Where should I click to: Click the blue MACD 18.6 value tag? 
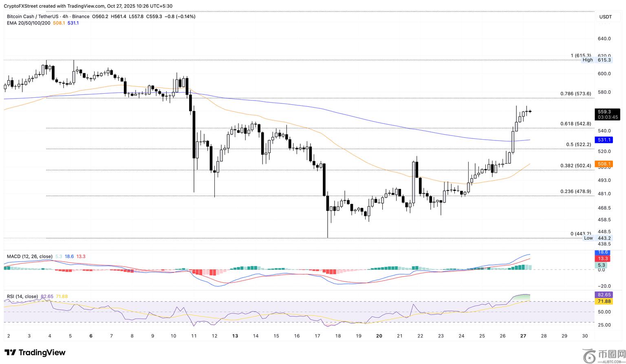point(603,252)
